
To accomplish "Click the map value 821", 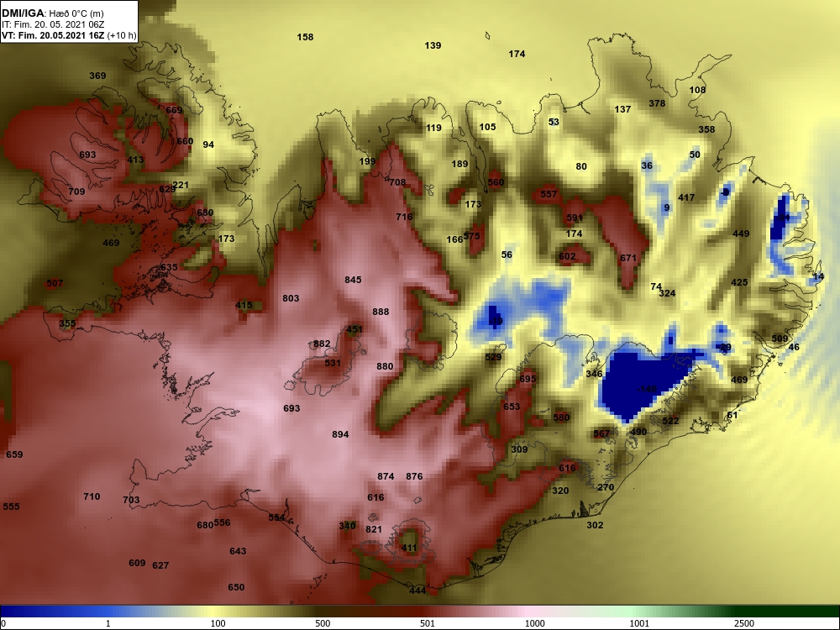I will click(x=374, y=529).
